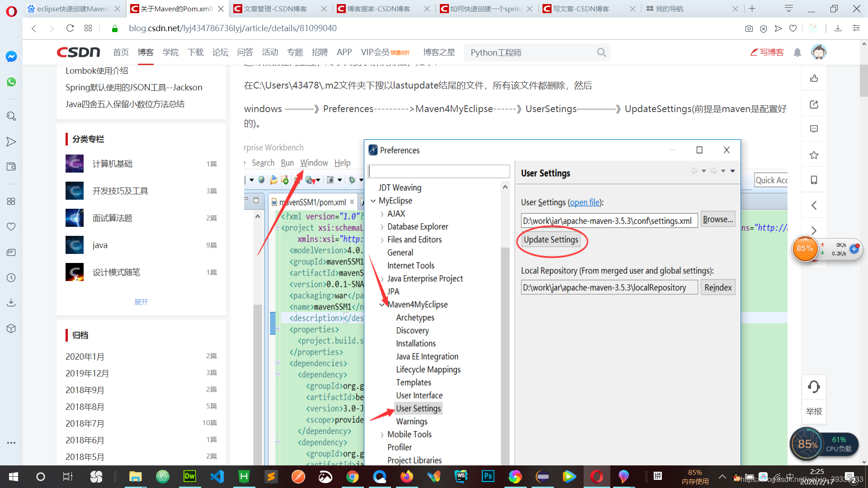Image resolution: width=868 pixels, height=488 pixels.
Task: Share the article using share icon
Action: coord(814,105)
